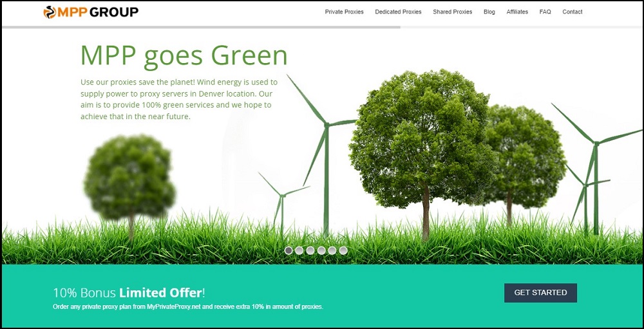Select the second slider dot

coord(299,250)
